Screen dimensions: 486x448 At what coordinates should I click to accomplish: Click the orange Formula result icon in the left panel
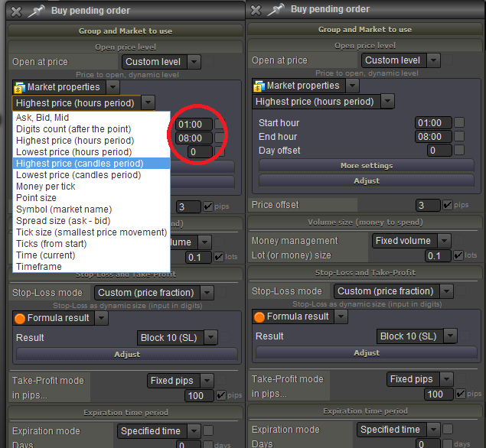click(20, 317)
